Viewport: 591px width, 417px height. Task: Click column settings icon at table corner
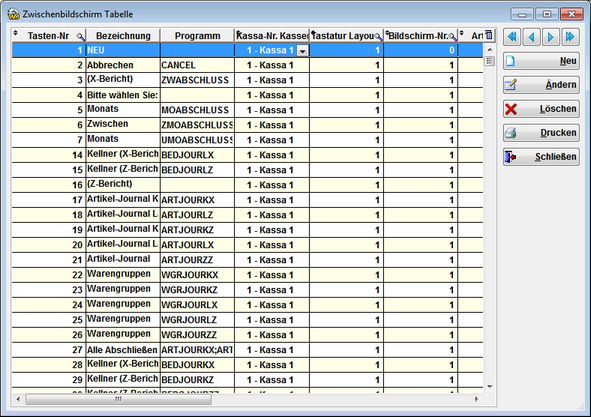tap(489, 35)
